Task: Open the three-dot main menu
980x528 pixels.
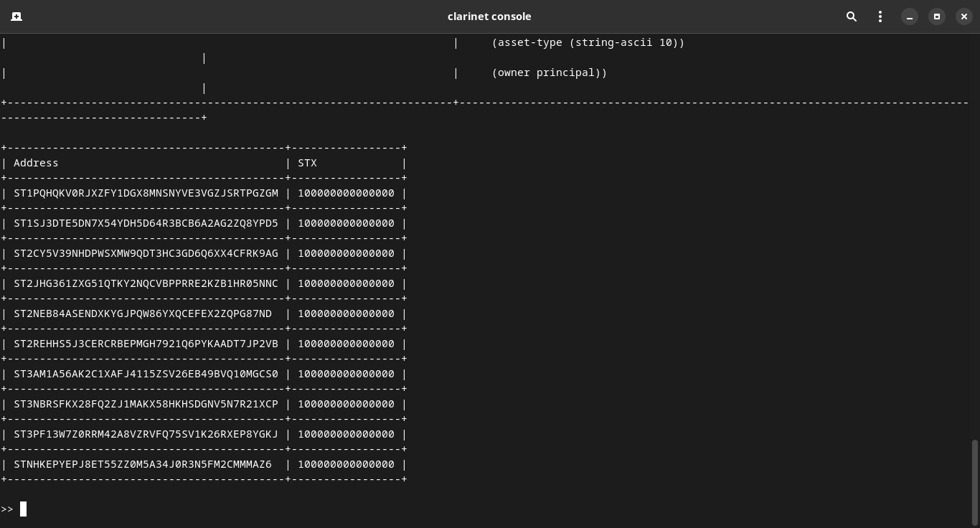Action: coord(880,16)
